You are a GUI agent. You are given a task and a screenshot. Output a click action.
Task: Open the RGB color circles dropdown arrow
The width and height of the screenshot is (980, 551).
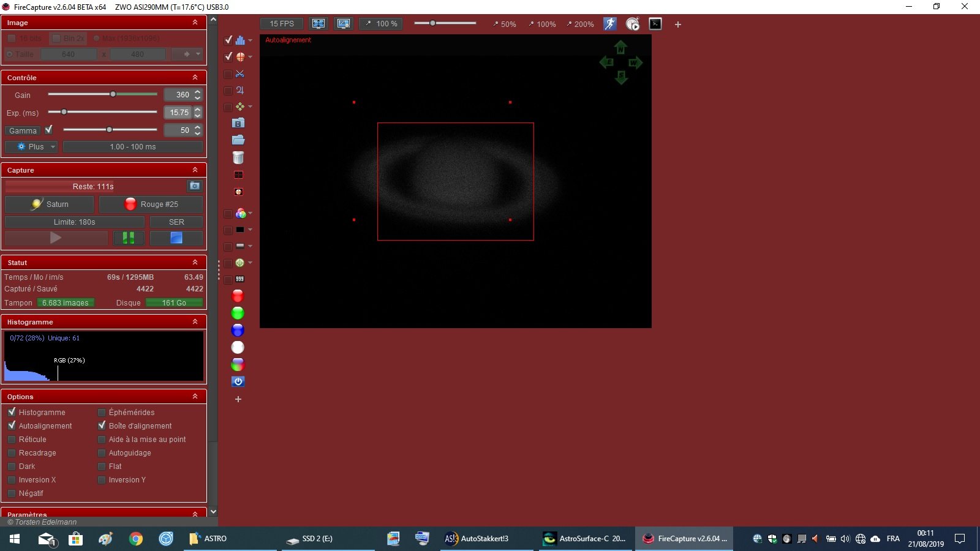pyautogui.click(x=250, y=214)
